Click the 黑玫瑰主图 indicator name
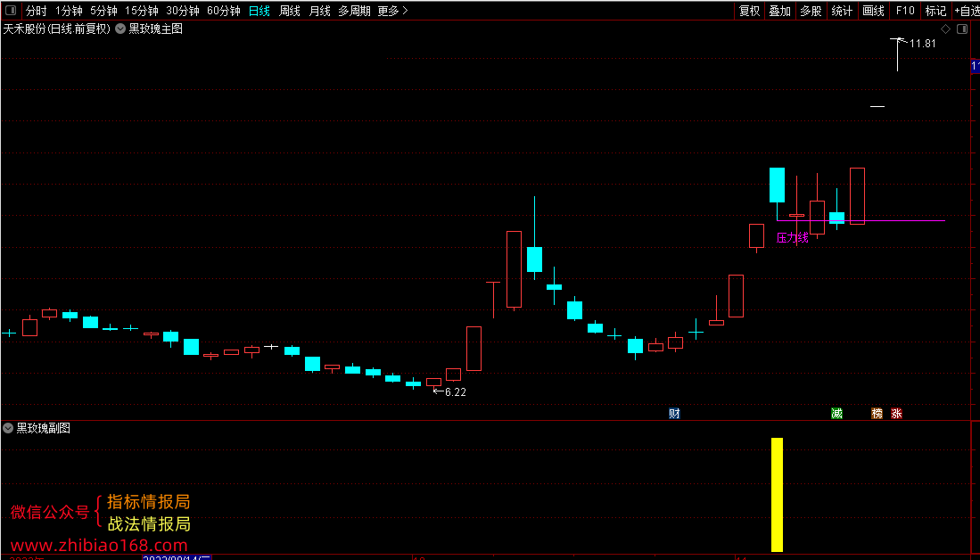Viewport: 980px width, 560px height. coord(156,29)
